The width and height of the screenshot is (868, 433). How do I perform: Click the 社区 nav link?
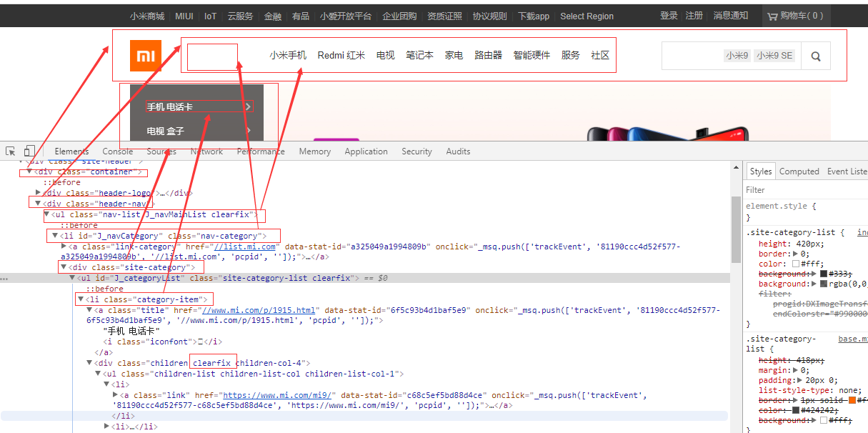tap(600, 55)
